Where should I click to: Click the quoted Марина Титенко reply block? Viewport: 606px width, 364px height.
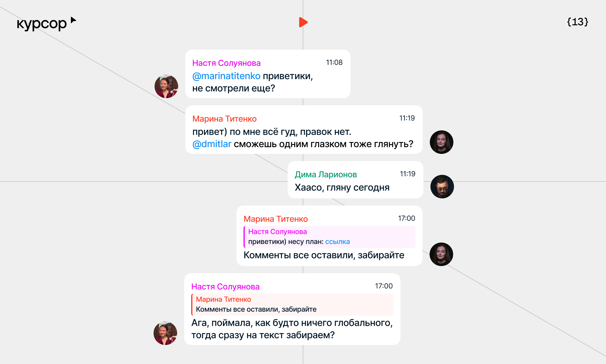click(292, 304)
